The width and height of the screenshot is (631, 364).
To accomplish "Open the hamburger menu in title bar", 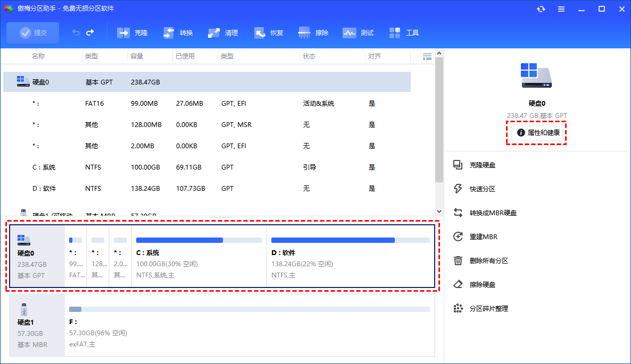I will coord(561,9).
